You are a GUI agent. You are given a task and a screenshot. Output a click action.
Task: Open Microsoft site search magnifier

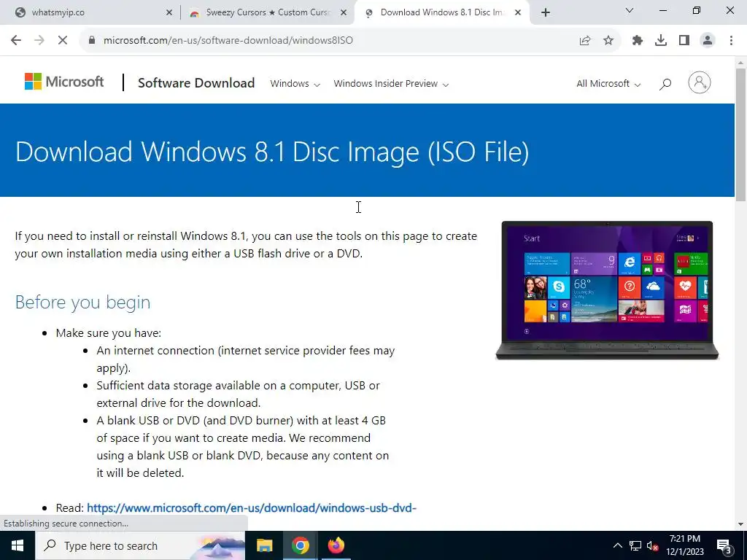(665, 84)
